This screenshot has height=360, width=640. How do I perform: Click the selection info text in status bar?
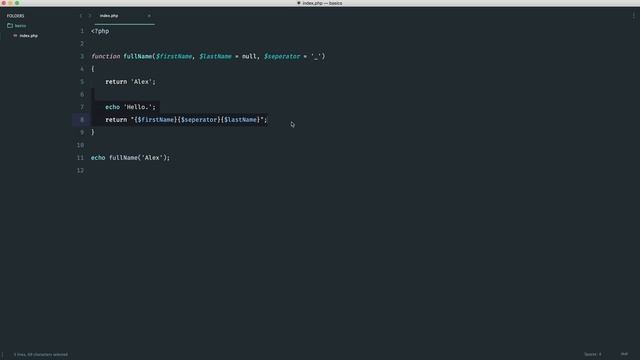click(x=41, y=355)
